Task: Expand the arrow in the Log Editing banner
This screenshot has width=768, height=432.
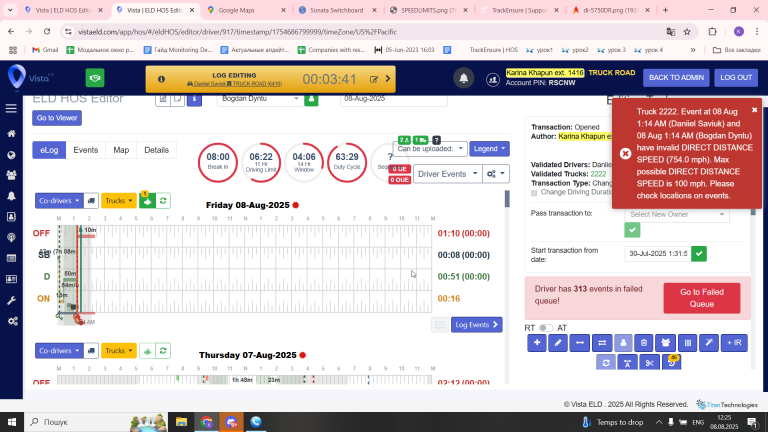Action: click(x=388, y=79)
